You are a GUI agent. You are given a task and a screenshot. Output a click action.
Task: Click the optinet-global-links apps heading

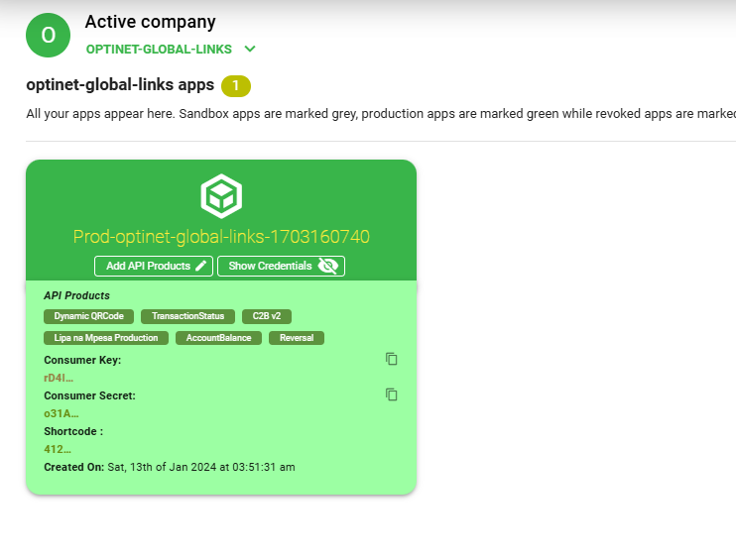(120, 85)
